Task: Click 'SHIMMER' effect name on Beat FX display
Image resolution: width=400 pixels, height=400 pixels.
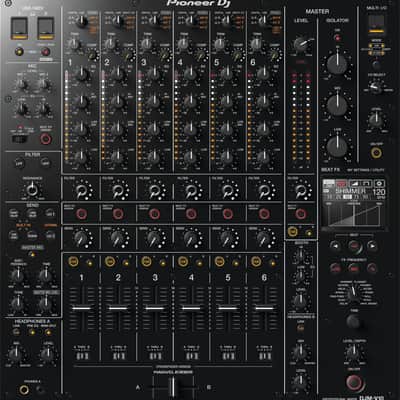Action: click(350, 191)
